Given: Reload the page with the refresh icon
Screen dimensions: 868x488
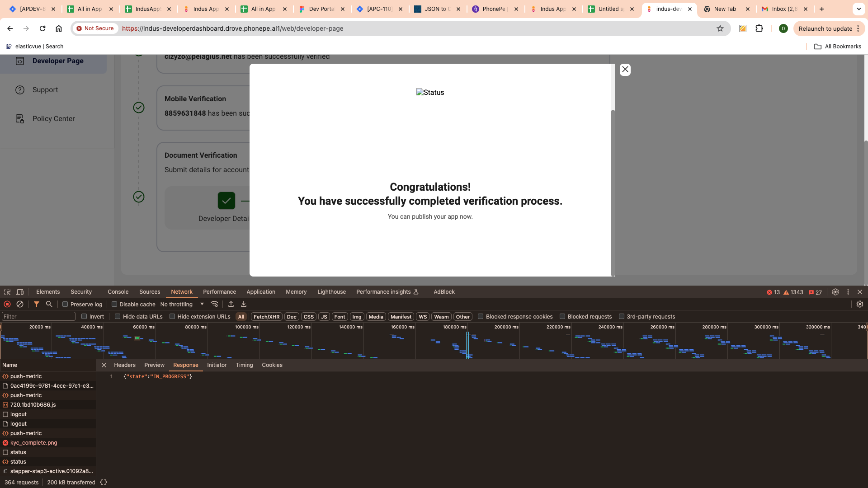Looking at the screenshot, I should pos(42,28).
